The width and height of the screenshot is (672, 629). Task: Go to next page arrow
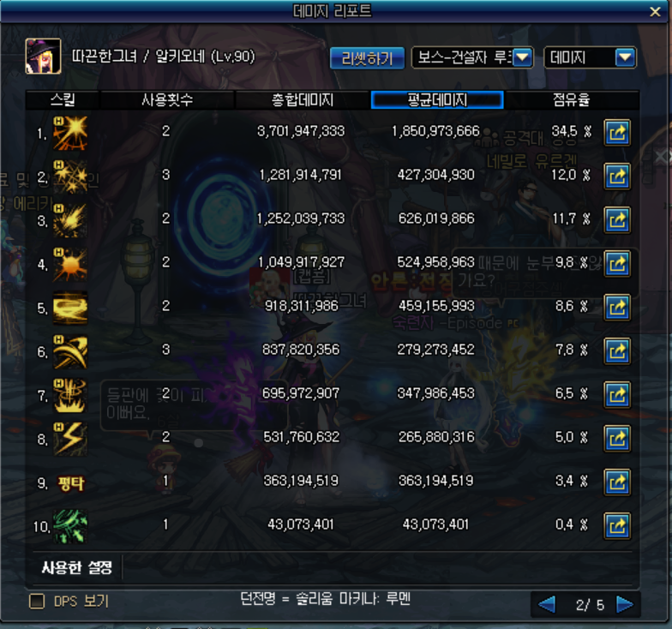pos(625,605)
